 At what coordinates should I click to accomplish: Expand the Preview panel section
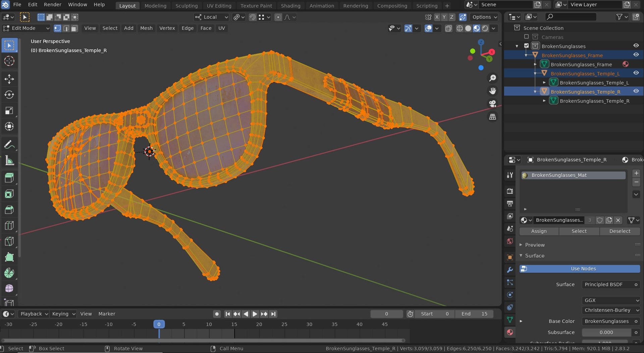[534, 245]
